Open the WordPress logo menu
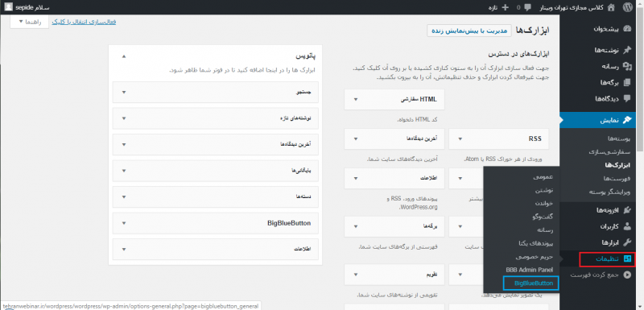644x310 pixels. click(627, 7)
